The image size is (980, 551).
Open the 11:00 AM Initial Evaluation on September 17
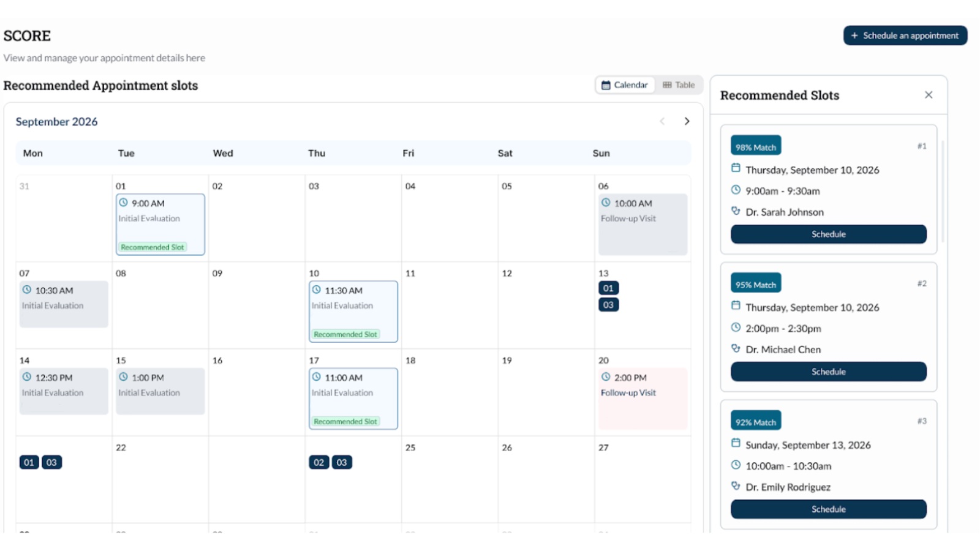pos(353,398)
